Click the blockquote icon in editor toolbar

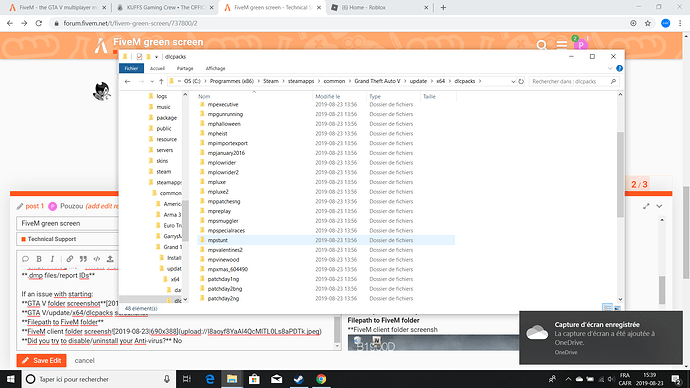pyautogui.click(x=83, y=259)
